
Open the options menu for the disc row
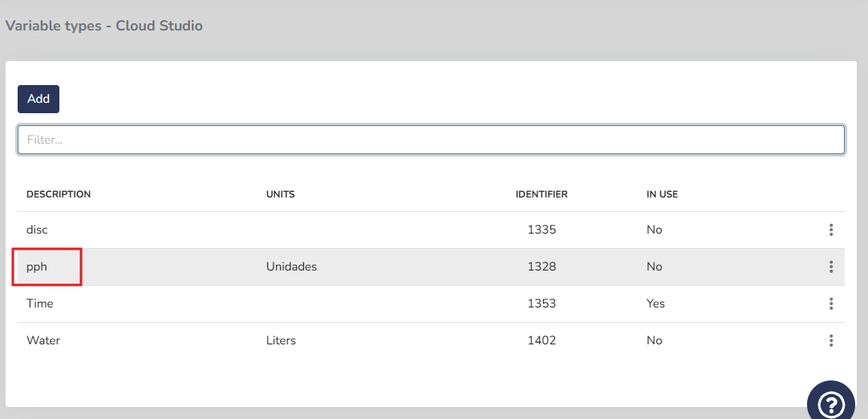830,230
